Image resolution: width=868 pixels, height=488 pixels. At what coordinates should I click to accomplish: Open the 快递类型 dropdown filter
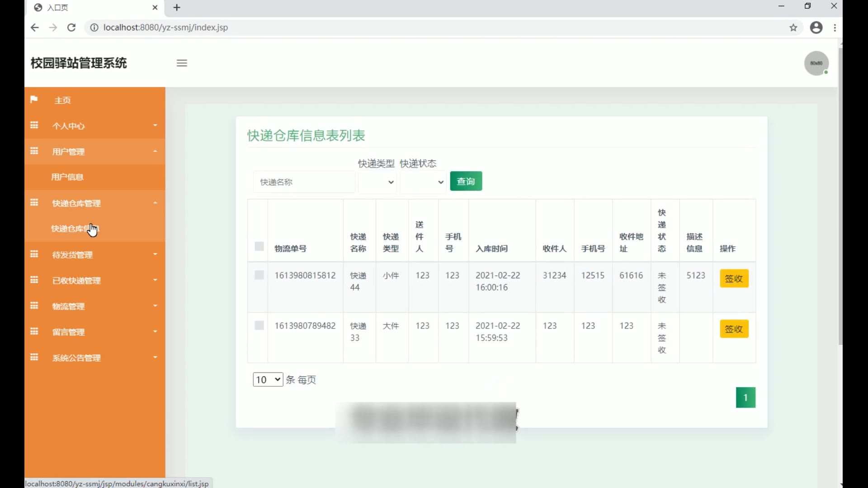pos(377,182)
